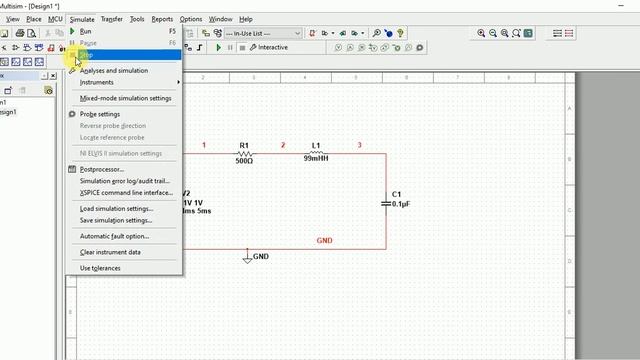Click the red-lined list view icon

coord(569,33)
